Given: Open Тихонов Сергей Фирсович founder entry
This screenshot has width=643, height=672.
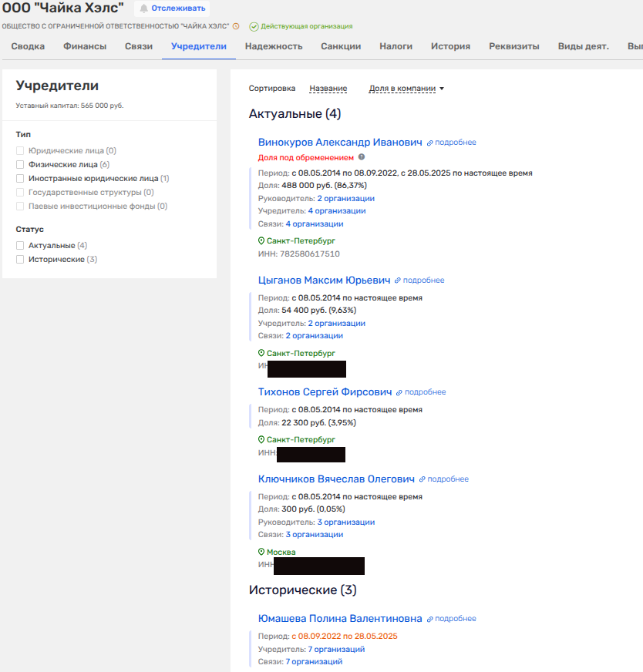Looking at the screenshot, I should (x=325, y=391).
